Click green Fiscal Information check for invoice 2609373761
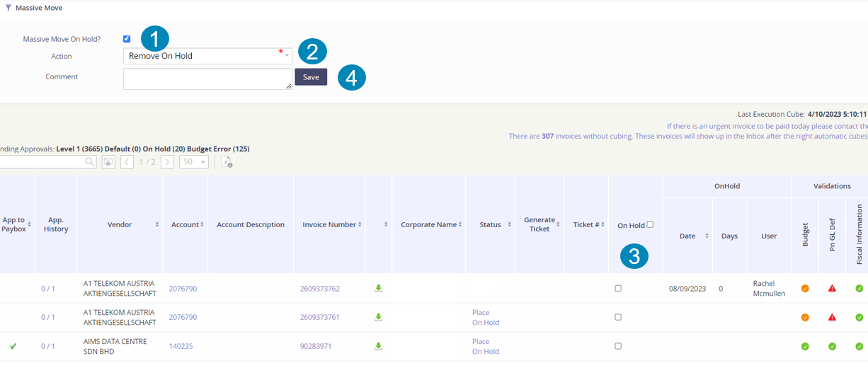The width and height of the screenshot is (868, 368). point(859,317)
